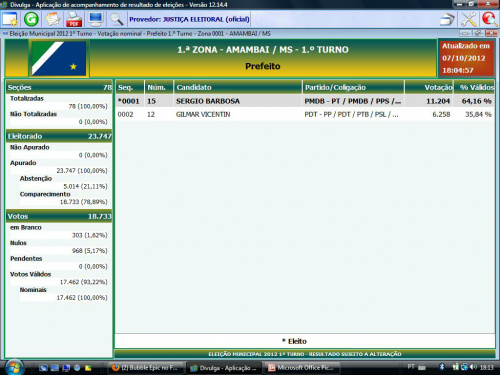Click the Comparecimento 18.733 (78,89%) value
The height and width of the screenshot is (375, 500).
[83, 202]
